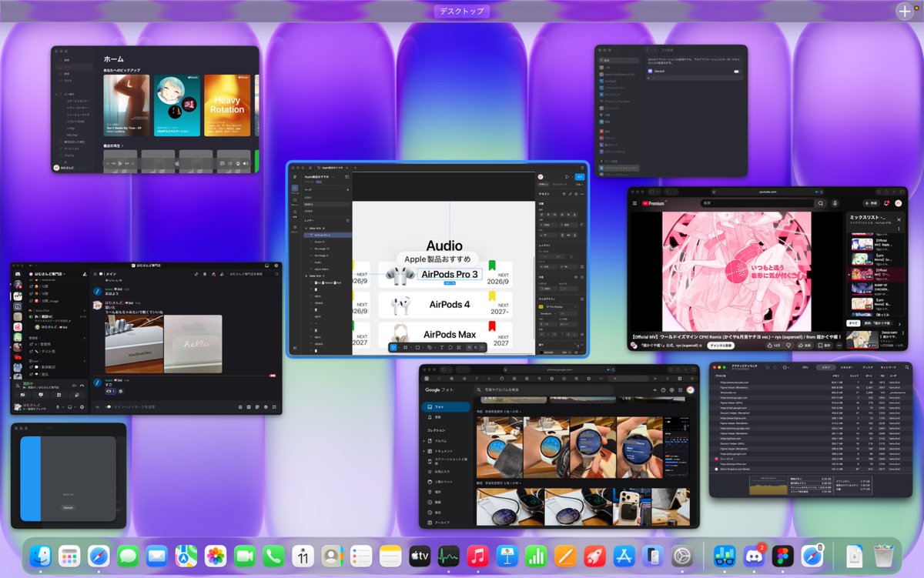Open System Settings gear in the Dock
The width and height of the screenshot is (924, 578).
[682, 556]
